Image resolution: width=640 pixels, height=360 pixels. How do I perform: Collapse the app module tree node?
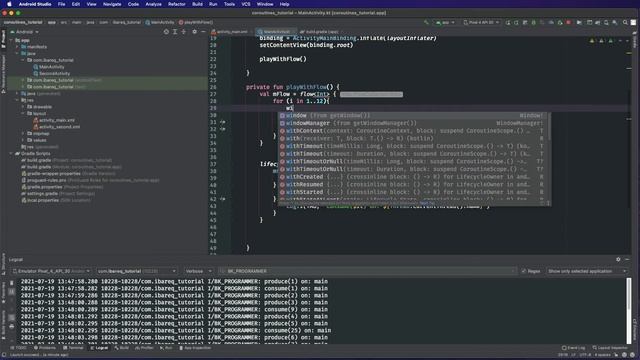pyautogui.click(x=11, y=40)
